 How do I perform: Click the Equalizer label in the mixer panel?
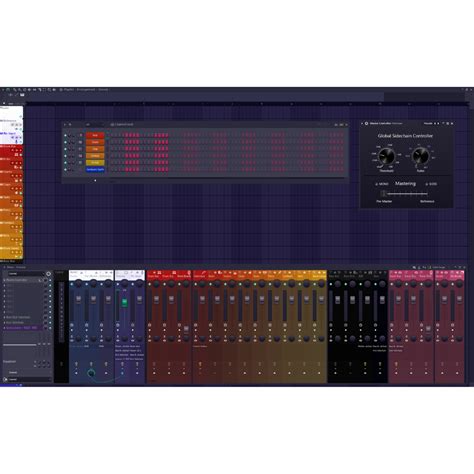(x=9, y=361)
